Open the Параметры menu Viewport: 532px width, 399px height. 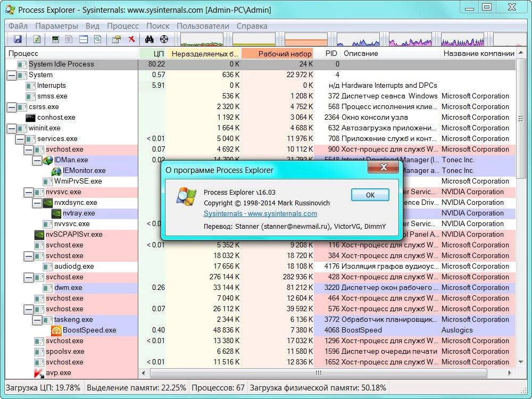(x=57, y=26)
